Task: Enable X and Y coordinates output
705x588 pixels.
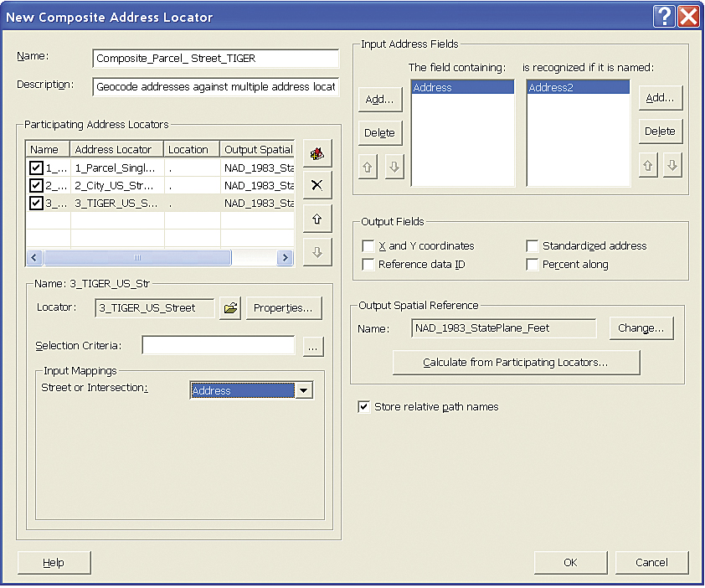Action: (368, 246)
